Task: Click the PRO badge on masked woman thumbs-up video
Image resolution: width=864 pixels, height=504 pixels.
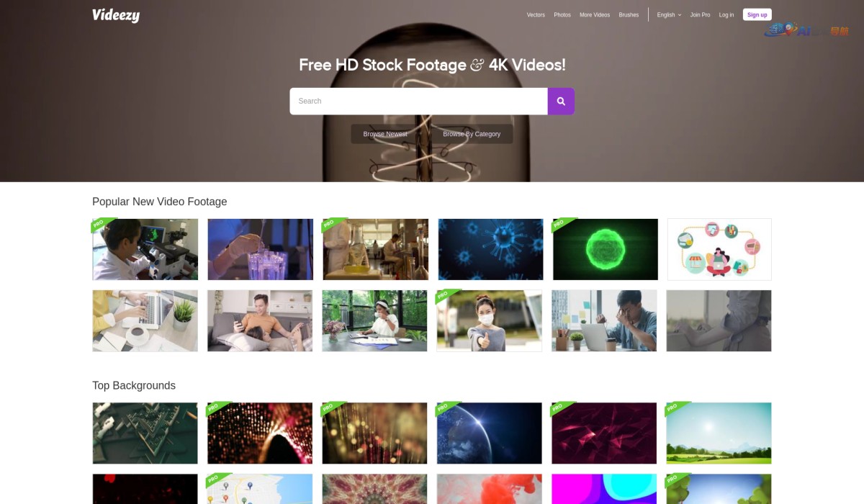Action: tap(446, 296)
